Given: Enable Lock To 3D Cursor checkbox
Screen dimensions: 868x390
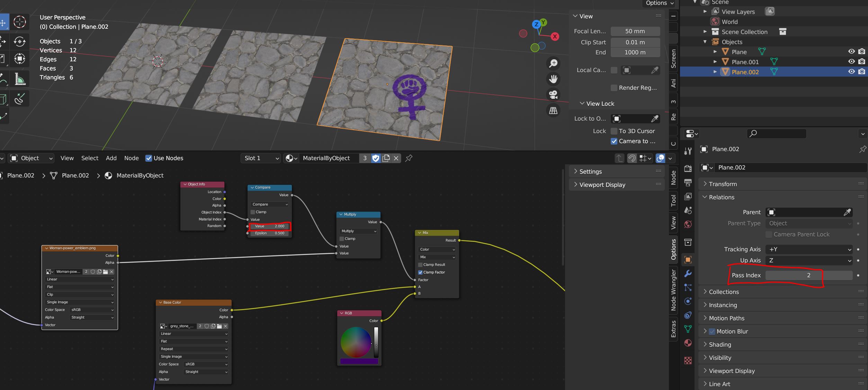Looking at the screenshot, I should pyautogui.click(x=614, y=131).
